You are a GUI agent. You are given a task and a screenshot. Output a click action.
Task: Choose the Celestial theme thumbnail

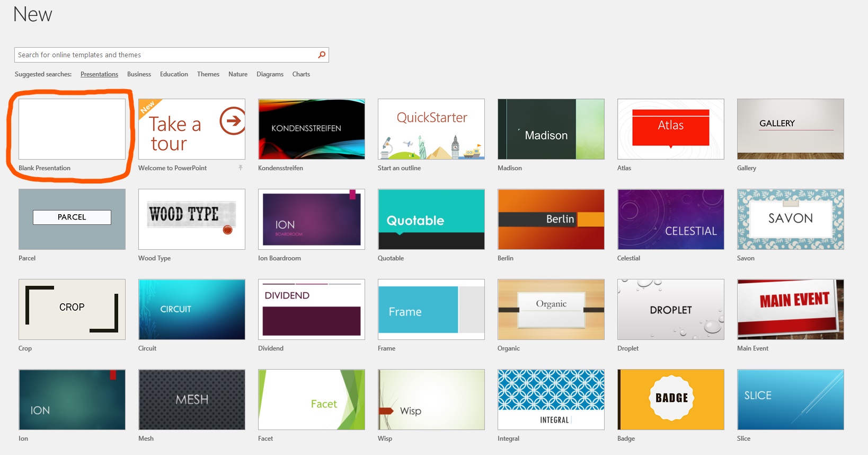(x=671, y=219)
